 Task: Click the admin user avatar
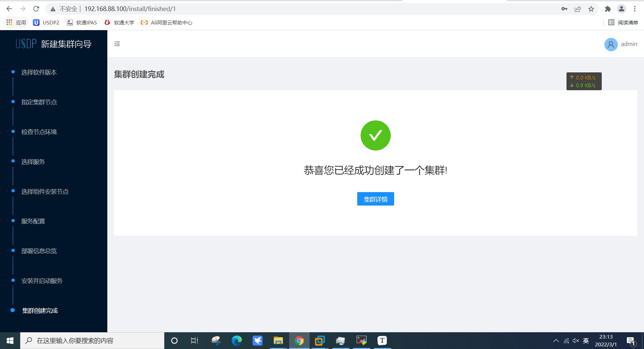(610, 44)
